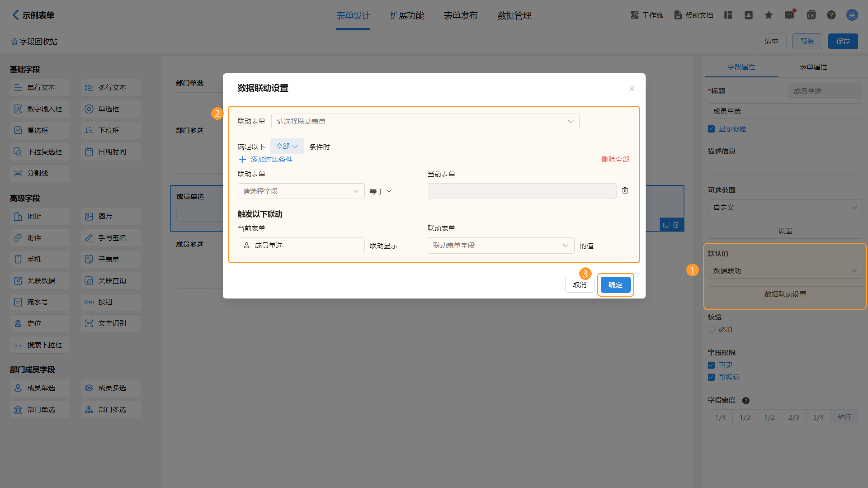Open the 可选范围 自定义 dropdown
The image size is (868, 488).
coord(785,208)
